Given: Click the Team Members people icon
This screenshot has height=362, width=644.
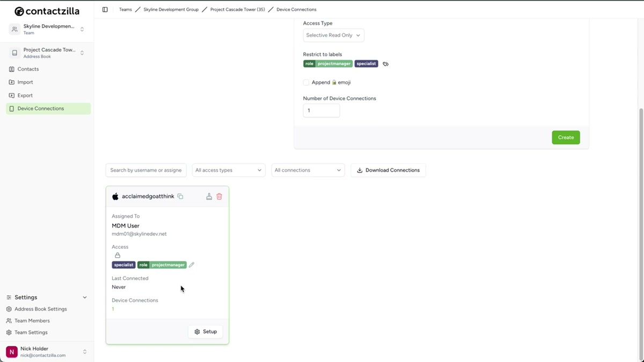Looking at the screenshot, I should [9, 321].
